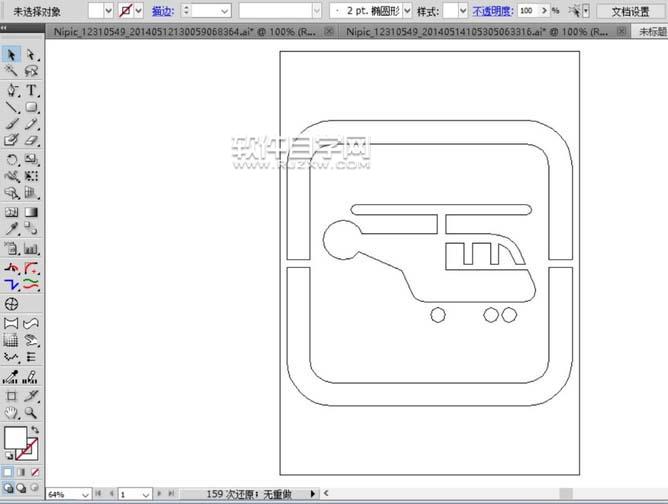This screenshot has width=668, height=504.
Task: Open the Recolor Artwork icon in control bar
Action: (x=575, y=11)
